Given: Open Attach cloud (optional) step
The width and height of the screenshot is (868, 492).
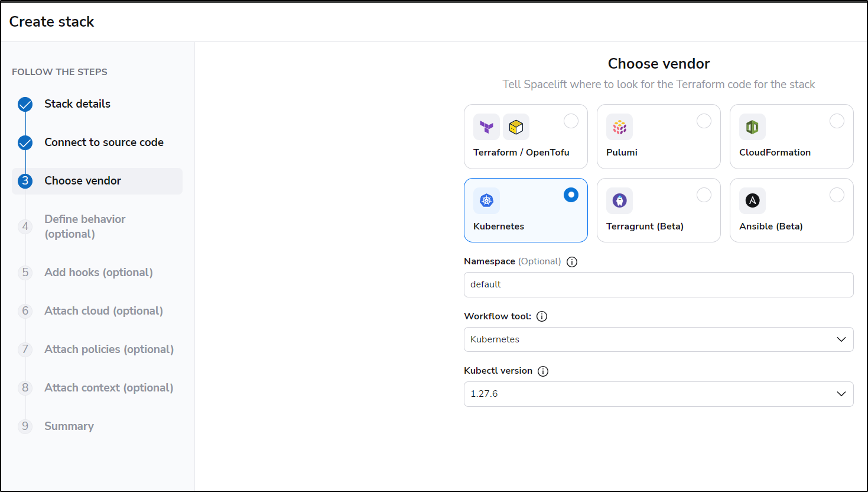Looking at the screenshot, I should point(103,311).
